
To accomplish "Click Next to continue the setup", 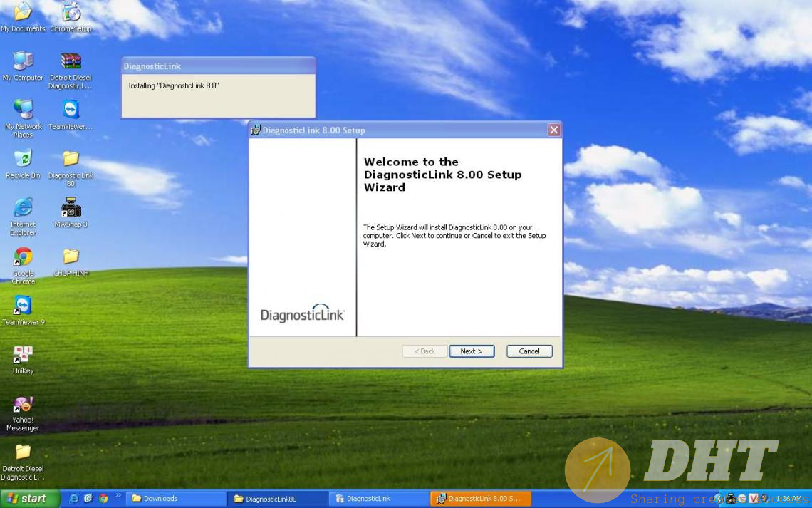I will (x=471, y=351).
